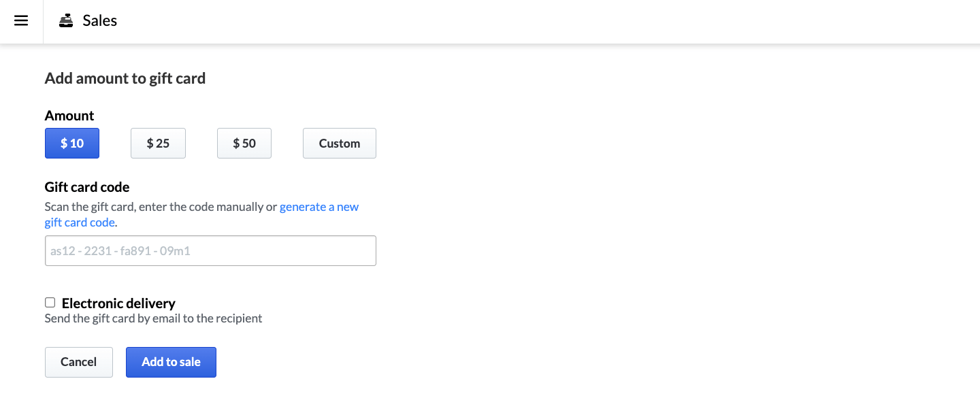The height and width of the screenshot is (398, 980).
Task: Pick the $ 50 amount button
Action: tap(244, 144)
